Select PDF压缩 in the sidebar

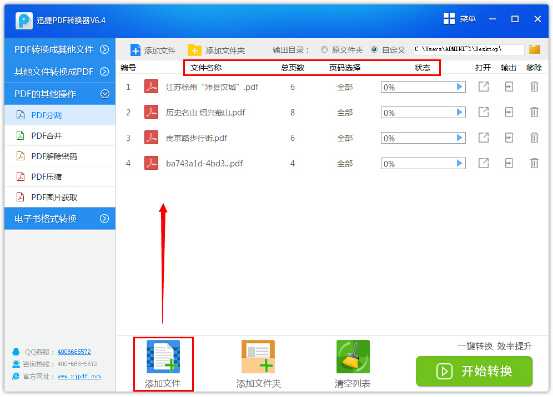click(x=60, y=177)
